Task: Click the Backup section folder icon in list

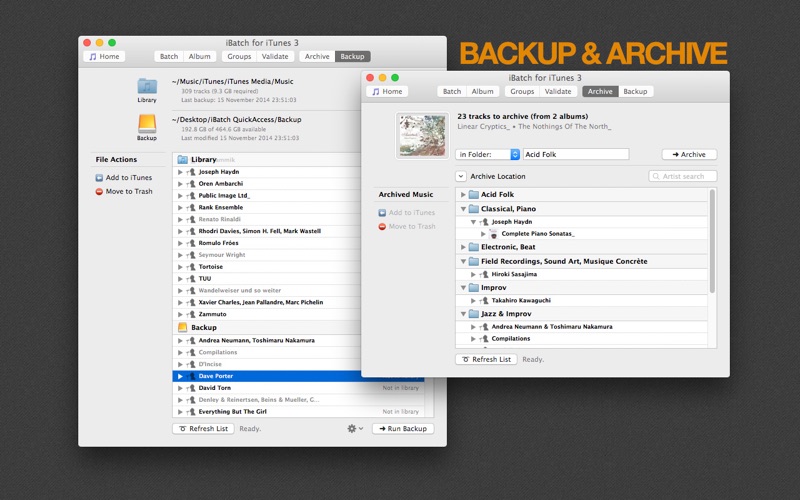Action: click(x=182, y=328)
